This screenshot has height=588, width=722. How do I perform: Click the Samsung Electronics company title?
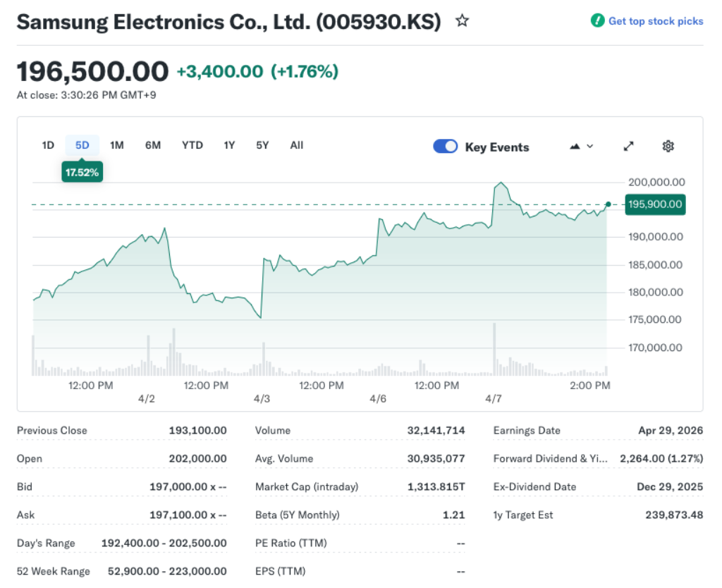229,22
